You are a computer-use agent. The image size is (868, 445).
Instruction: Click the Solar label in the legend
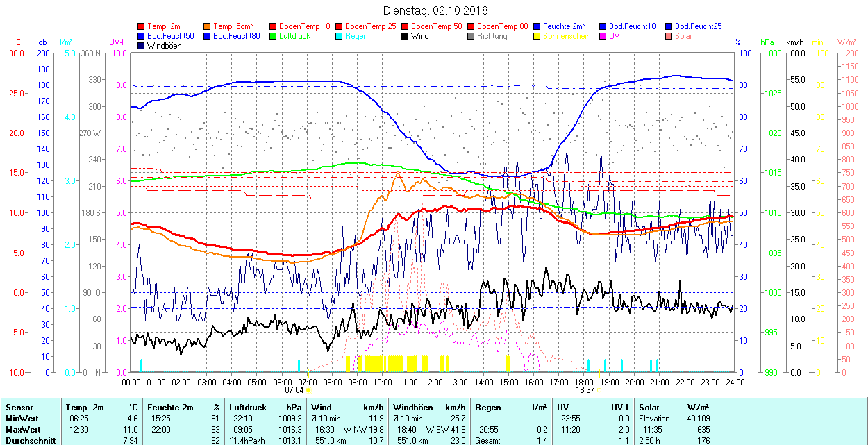coord(683,36)
